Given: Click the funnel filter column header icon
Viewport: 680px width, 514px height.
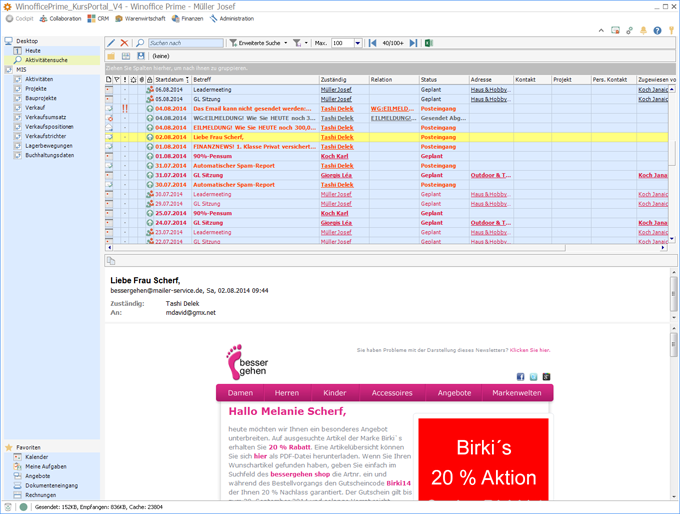Looking at the screenshot, I should 117,80.
